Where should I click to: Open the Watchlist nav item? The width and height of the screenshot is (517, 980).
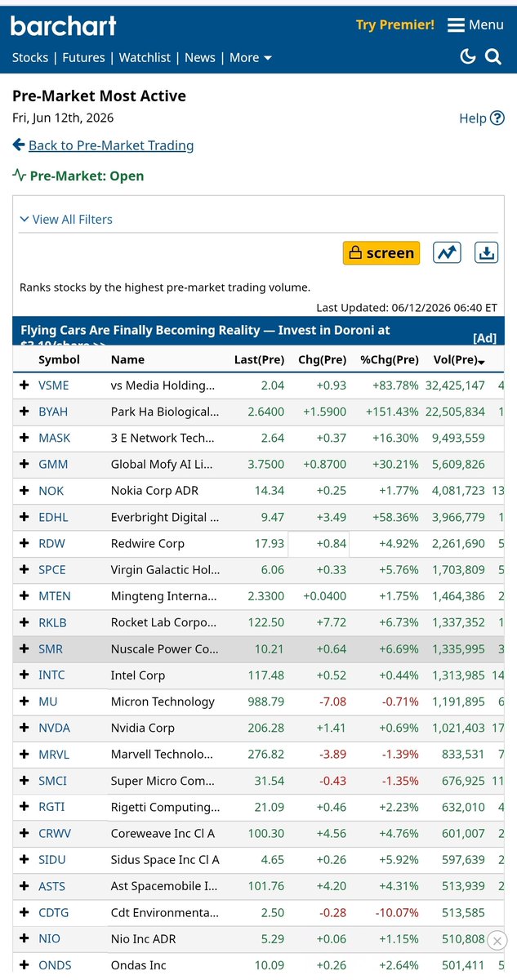pyautogui.click(x=145, y=57)
